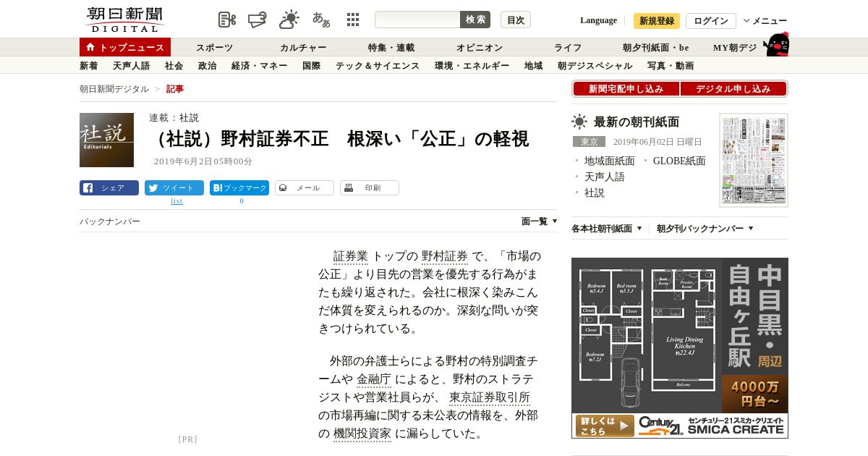Open the 特集・連載 tab

pos(391,48)
